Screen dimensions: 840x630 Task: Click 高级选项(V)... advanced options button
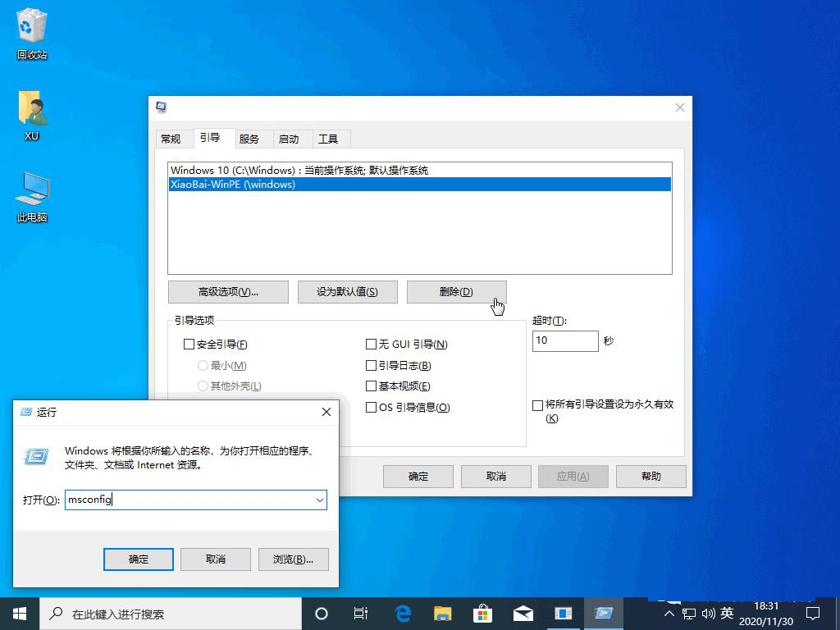pyautogui.click(x=228, y=292)
